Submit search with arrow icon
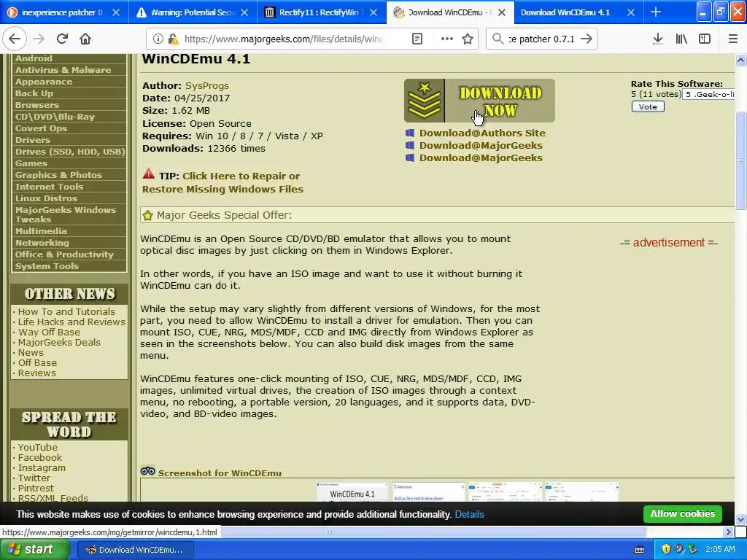747x560 pixels. pyautogui.click(x=587, y=39)
